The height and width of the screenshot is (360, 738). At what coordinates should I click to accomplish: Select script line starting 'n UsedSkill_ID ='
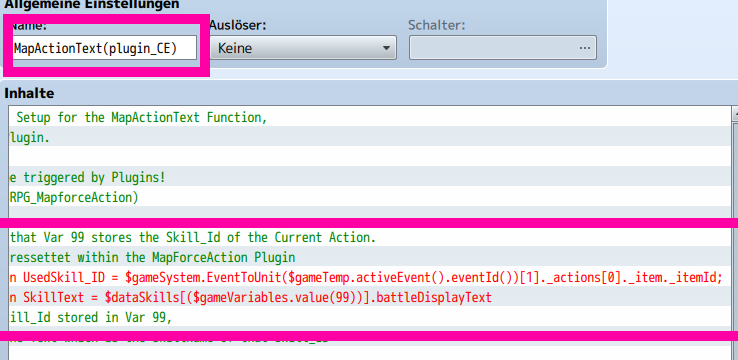pyautogui.click(x=370, y=277)
